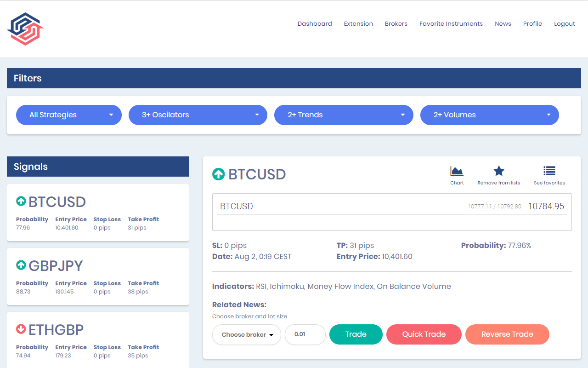The height and width of the screenshot is (368, 588).
Task: Click the Date Aug 2, 0:19 CEST text
Action: [252, 257]
